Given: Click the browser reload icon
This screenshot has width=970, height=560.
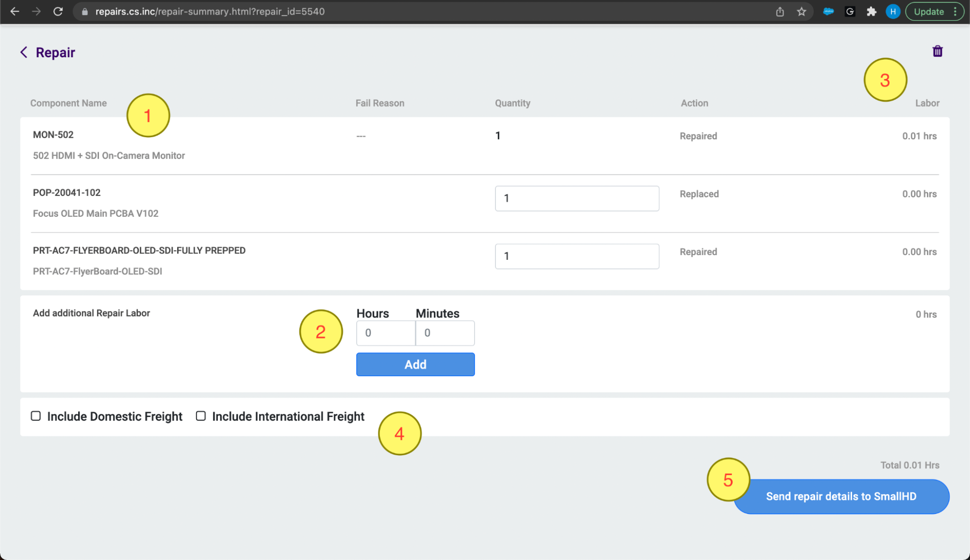Looking at the screenshot, I should [58, 12].
